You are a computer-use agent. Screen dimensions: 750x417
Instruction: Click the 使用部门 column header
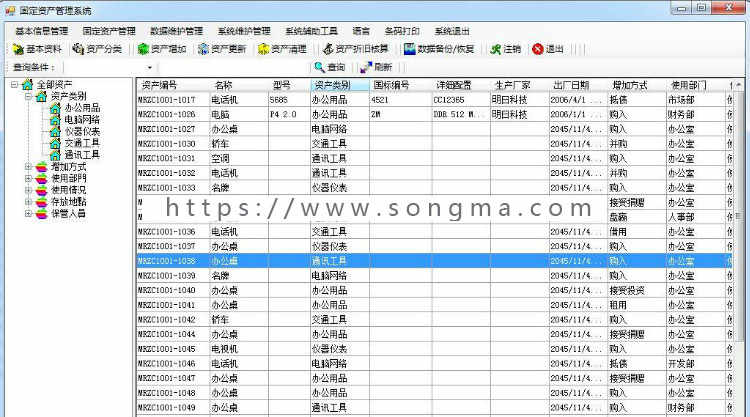pyautogui.click(x=695, y=85)
